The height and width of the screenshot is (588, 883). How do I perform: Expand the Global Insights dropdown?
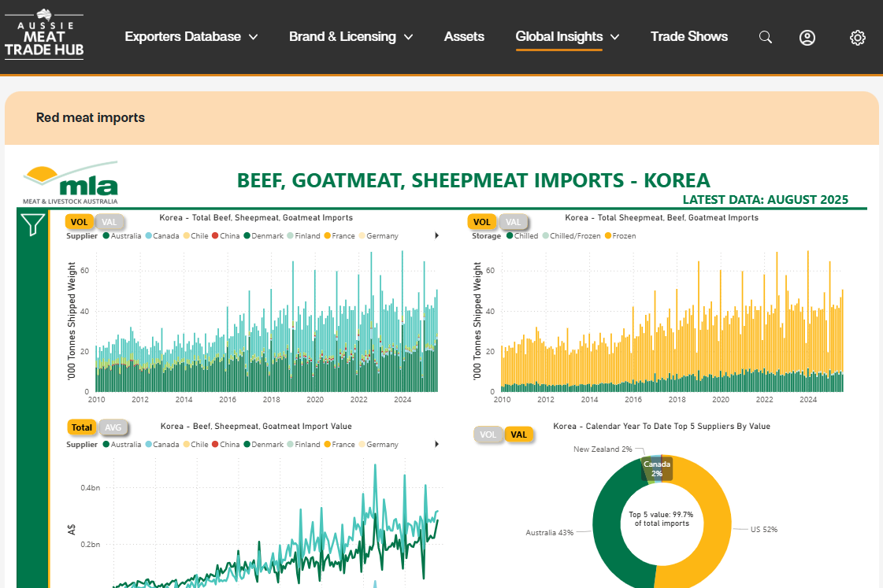click(567, 36)
